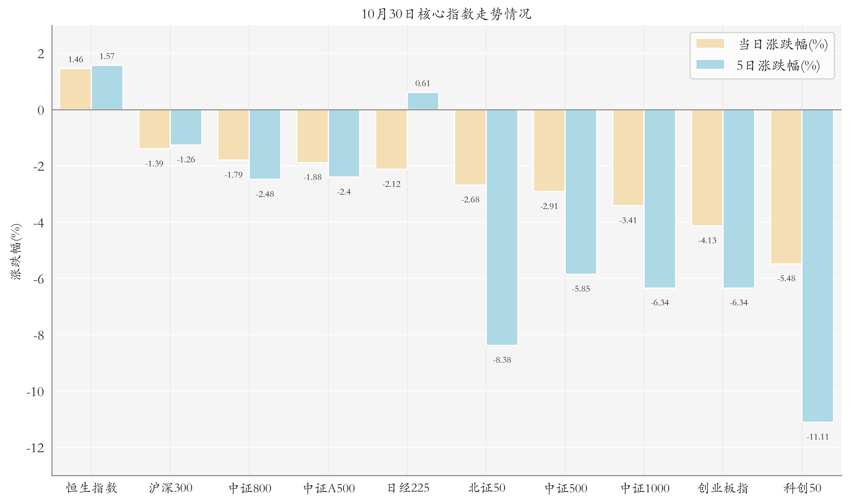850x504 pixels.
Task: Click the x-axis label 日经225
Action: [x=408, y=488]
